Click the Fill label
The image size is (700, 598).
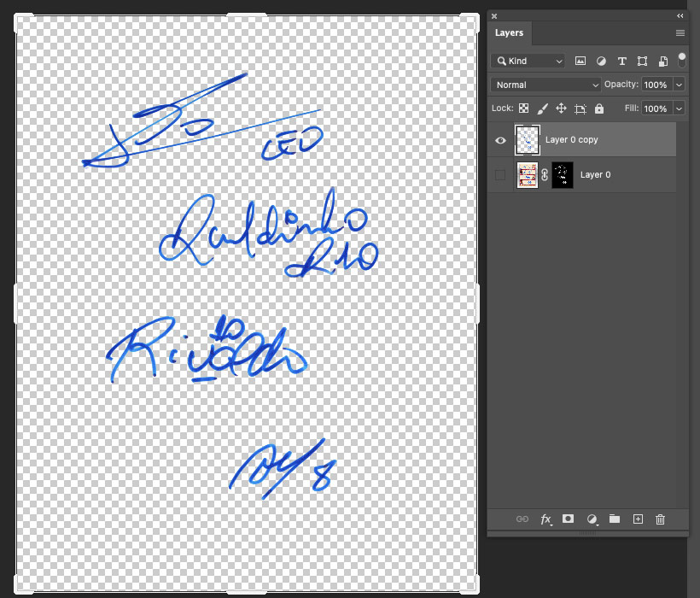631,108
